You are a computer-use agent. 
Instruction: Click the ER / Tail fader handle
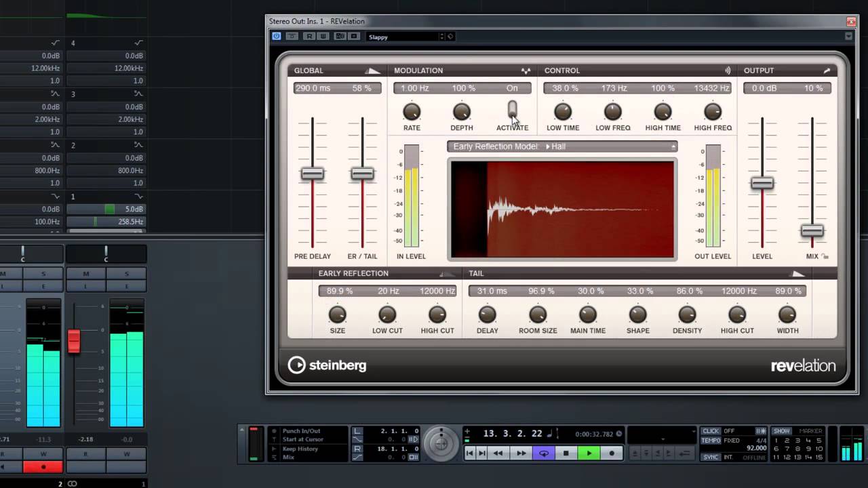click(x=362, y=174)
